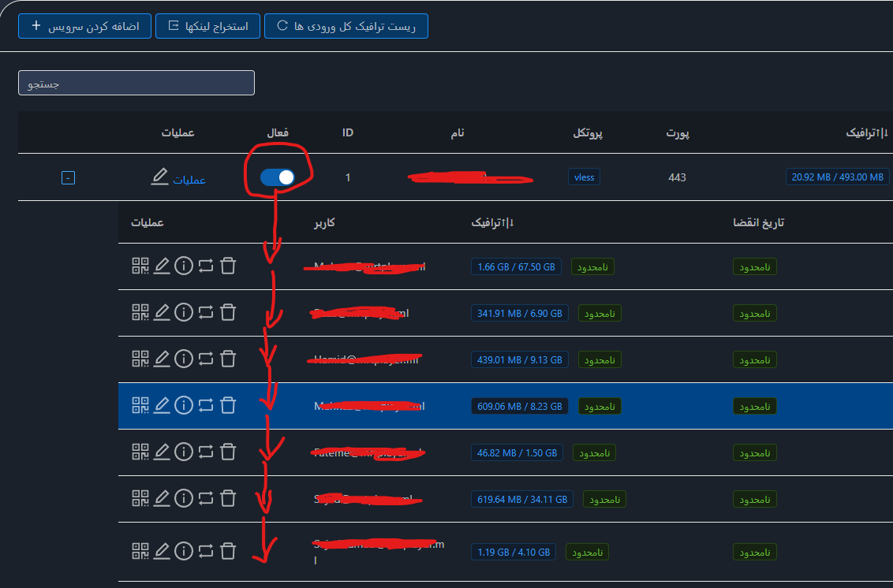
Task: Open info for 1.66 GB / 67.50 GB user
Action: coord(183,266)
